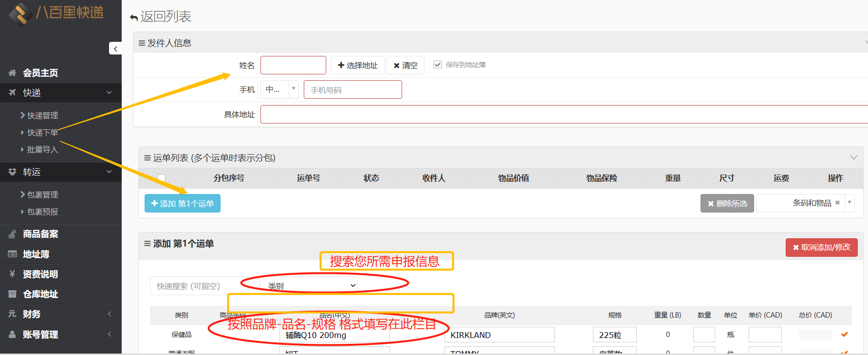Click the 选择地址 button
This screenshot has width=868, height=355.
coord(358,65)
